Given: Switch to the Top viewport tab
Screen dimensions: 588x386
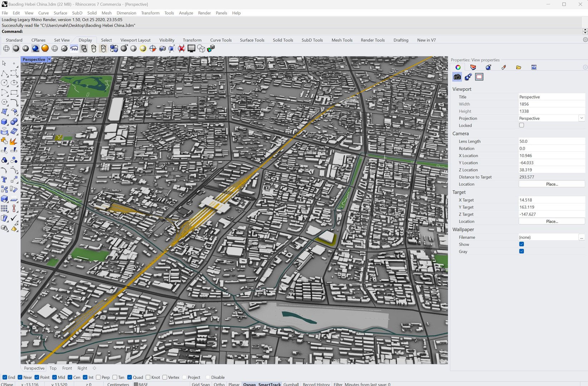Looking at the screenshot, I should (53, 368).
